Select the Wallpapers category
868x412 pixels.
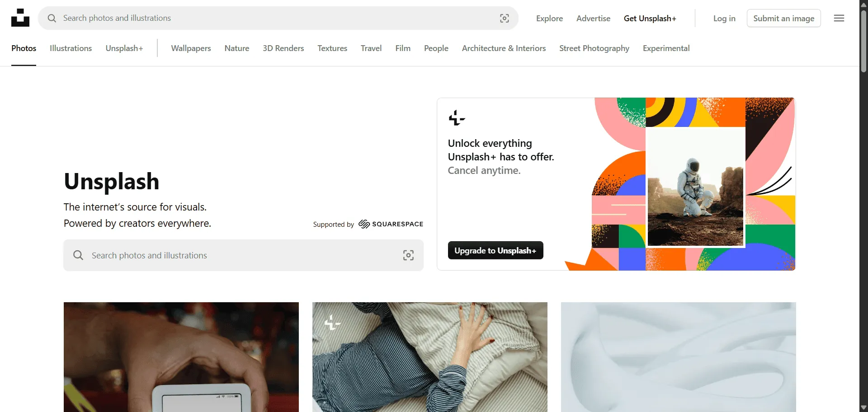click(191, 48)
